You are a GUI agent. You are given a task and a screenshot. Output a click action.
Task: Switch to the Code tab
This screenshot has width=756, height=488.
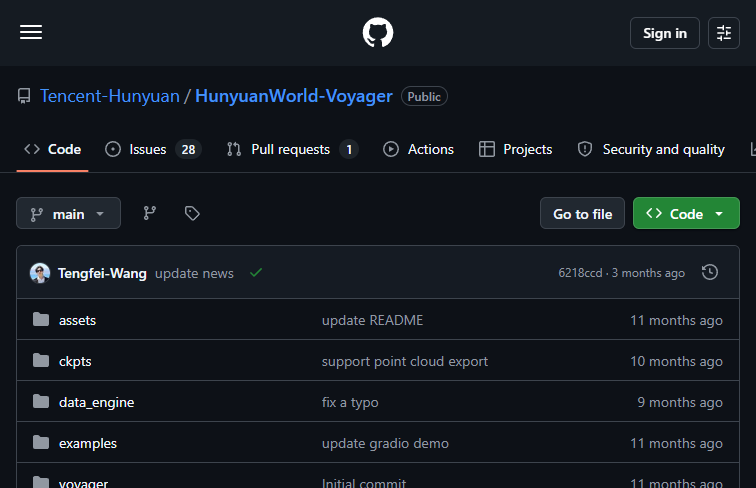(x=53, y=149)
